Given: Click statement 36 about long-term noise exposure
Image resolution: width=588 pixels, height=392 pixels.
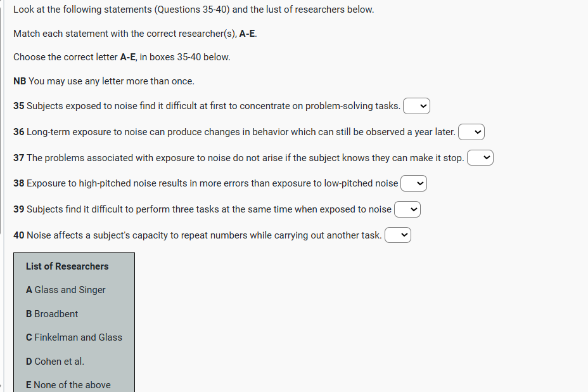Looking at the screenshot, I should tap(234, 132).
